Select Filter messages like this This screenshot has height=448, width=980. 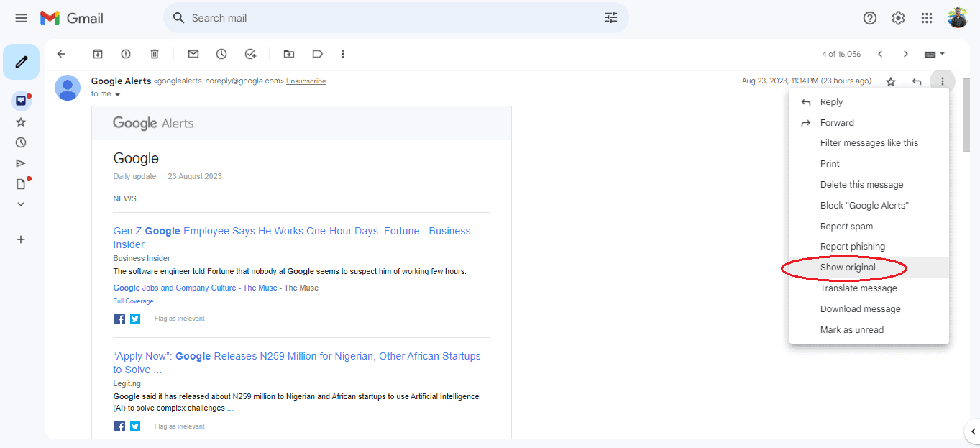[869, 143]
